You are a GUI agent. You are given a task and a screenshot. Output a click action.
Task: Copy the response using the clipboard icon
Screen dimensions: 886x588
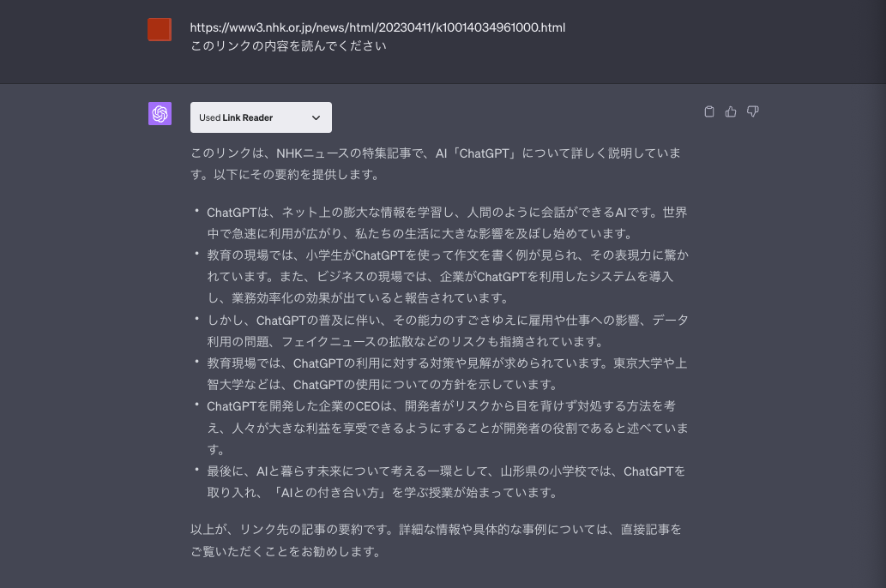(x=708, y=111)
